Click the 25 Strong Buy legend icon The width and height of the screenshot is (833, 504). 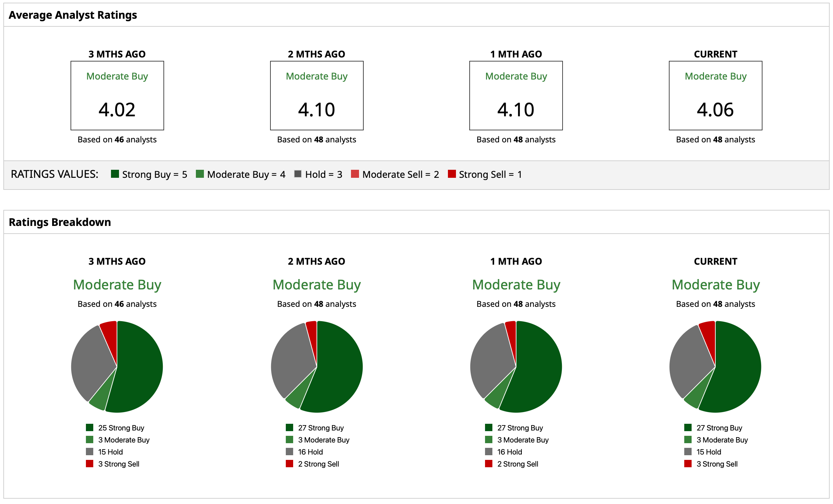click(90, 427)
